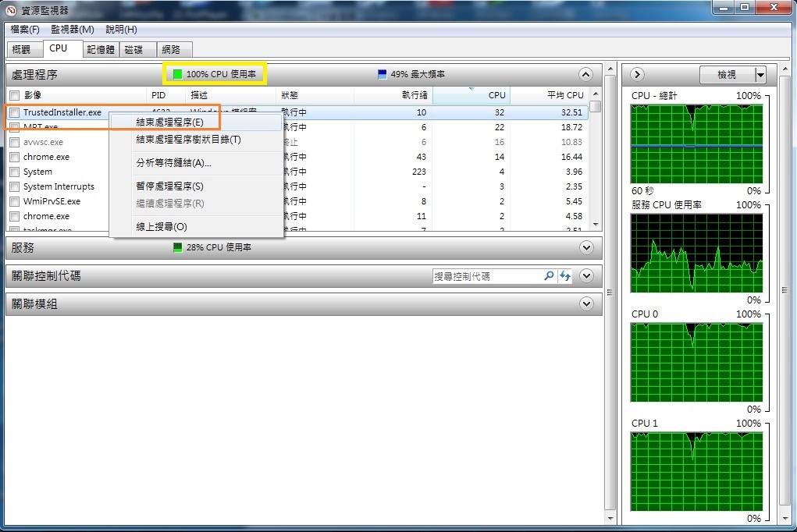Expand the 服務 section chevron
Screen dimensions: 797x532
click(x=586, y=247)
